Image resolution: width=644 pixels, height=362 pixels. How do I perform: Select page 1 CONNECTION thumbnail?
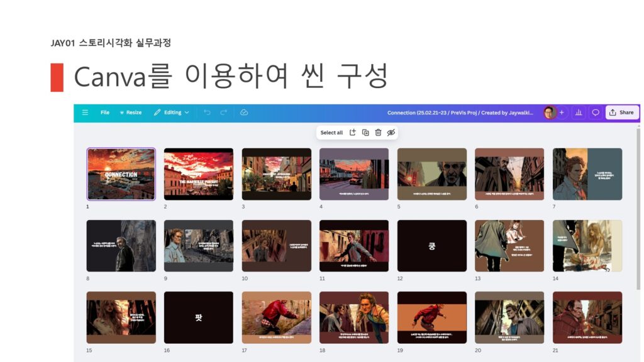click(121, 174)
